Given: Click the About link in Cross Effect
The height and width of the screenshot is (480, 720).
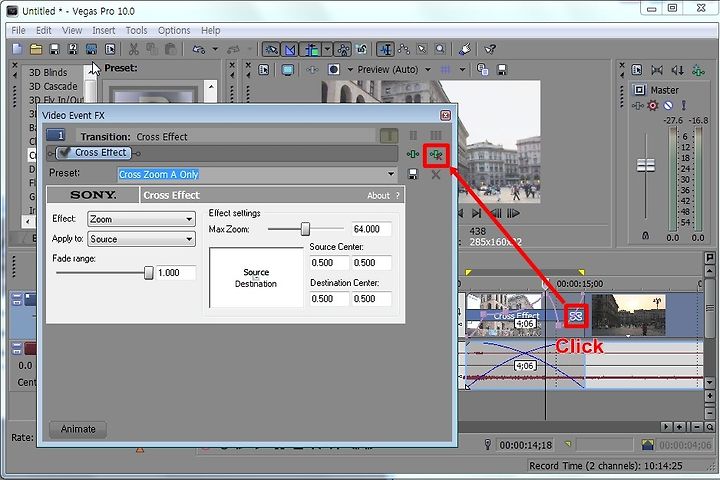Looking at the screenshot, I should (x=378, y=196).
